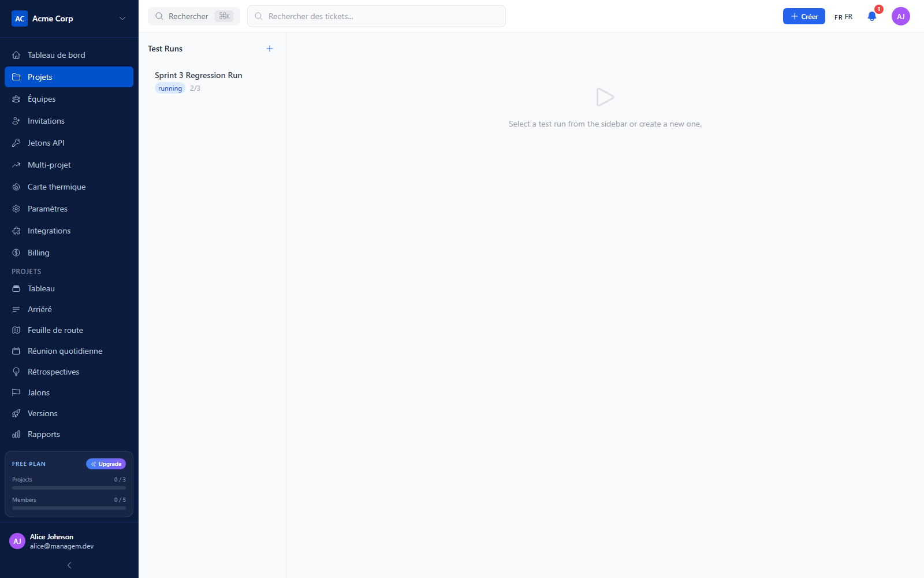The width and height of the screenshot is (924, 578).
Task: Open Integrations menu item
Action: (69, 231)
